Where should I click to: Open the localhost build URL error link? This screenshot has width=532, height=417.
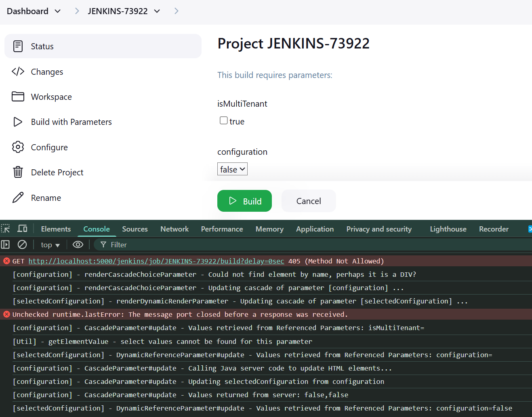point(156,261)
